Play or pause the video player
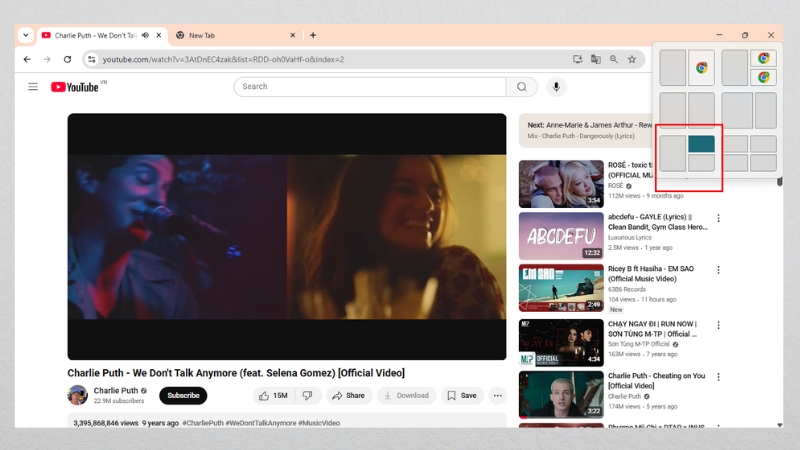The image size is (800, 450). click(x=287, y=237)
